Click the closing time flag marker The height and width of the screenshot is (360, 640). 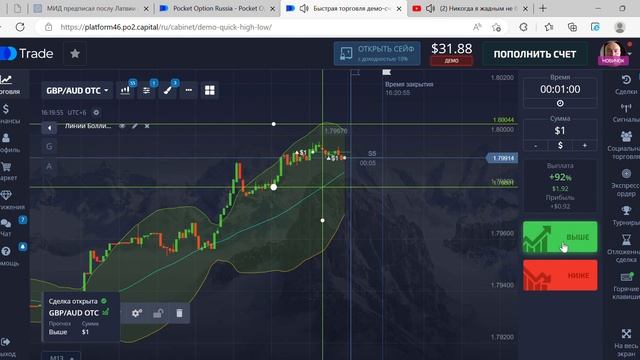pyautogui.click(x=387, y=72)
